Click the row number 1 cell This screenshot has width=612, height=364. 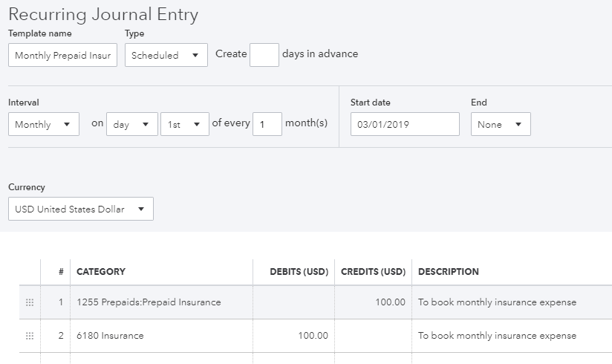point(56,302)
